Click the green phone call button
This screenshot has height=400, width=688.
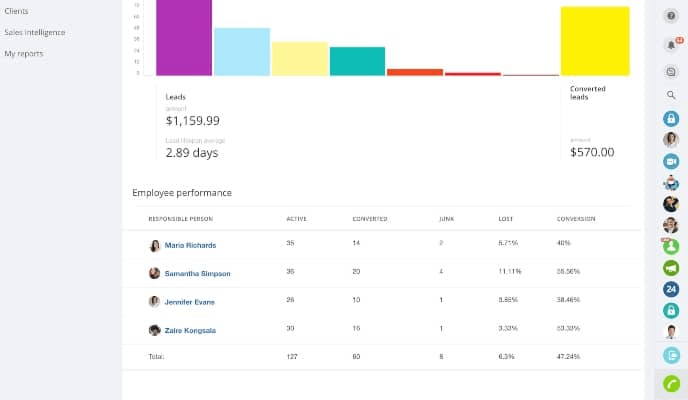tap(671, 384)
